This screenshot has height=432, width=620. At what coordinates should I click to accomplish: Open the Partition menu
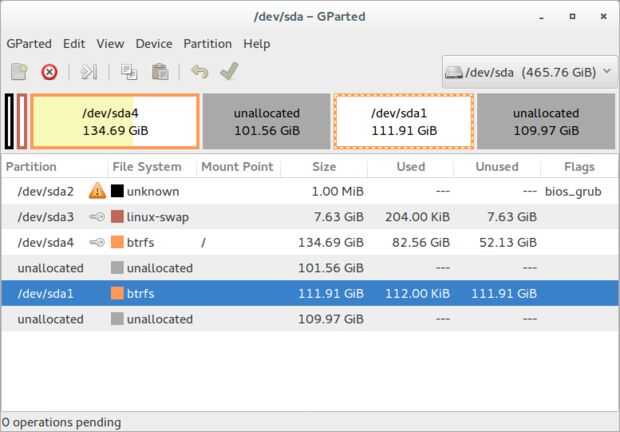pyautogui.click(x=207, y=44)
